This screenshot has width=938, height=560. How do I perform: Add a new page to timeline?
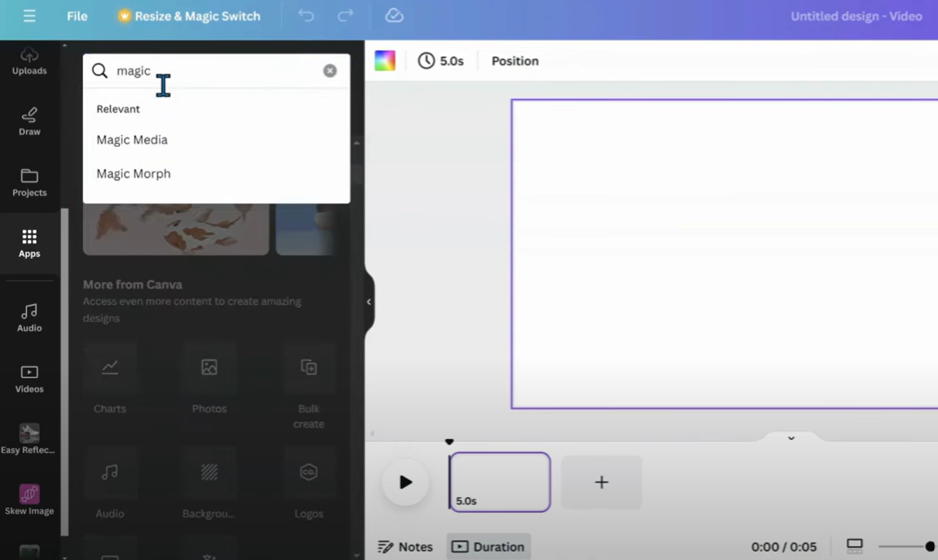click(602, 482)
